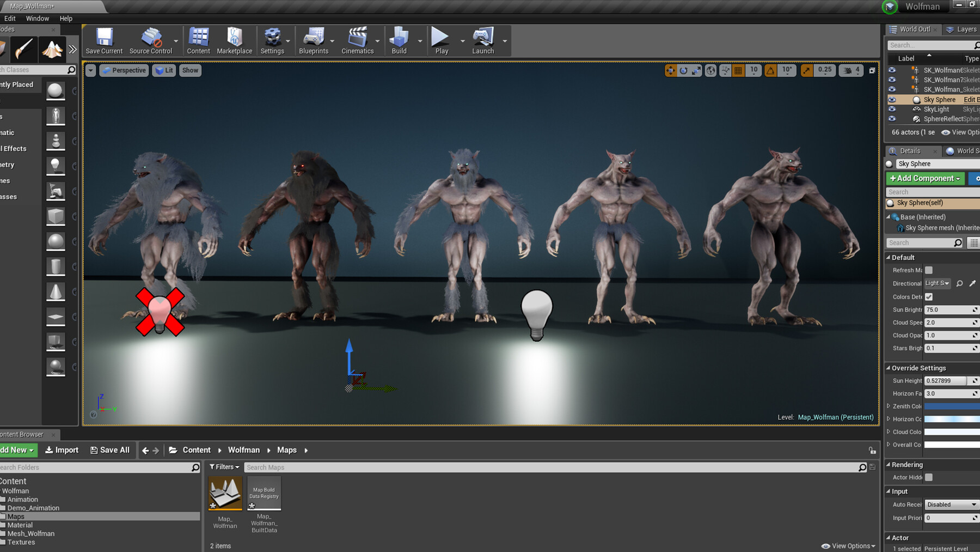Click the Point Light placement icon

pos(55,166)
